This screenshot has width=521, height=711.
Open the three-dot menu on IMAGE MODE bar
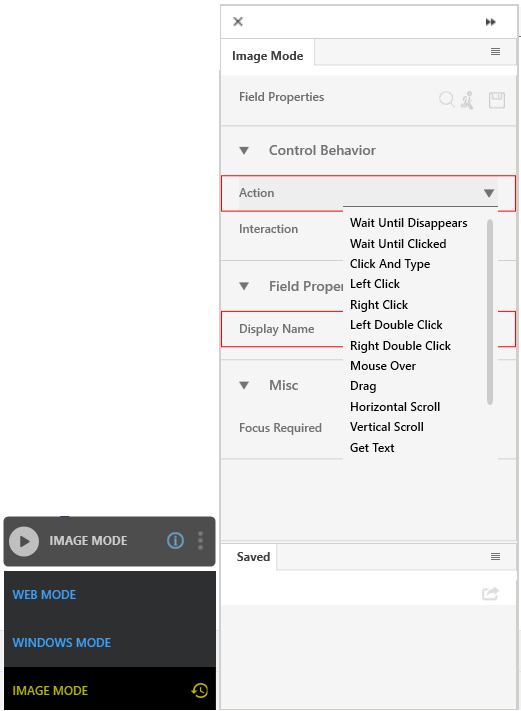click(x=200, y=541)
